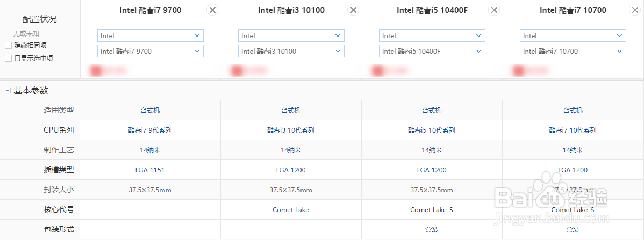This screenshot has height=240, width=644.
Task: Click the 酷睿i7 9代系列 link
Action: click(150, 130)
